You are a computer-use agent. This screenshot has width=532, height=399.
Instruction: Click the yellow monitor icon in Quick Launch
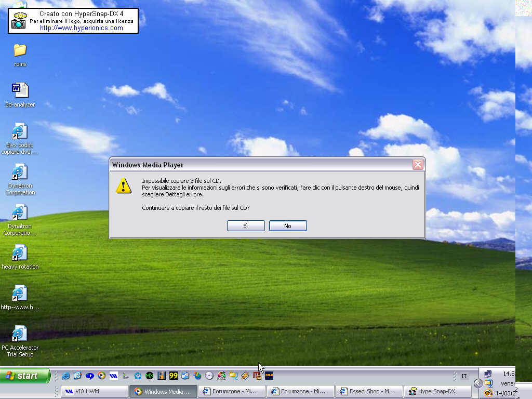point(233,376)
